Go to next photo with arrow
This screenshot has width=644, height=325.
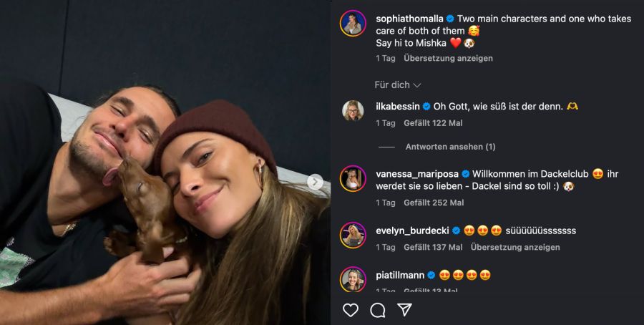point(315,182)
